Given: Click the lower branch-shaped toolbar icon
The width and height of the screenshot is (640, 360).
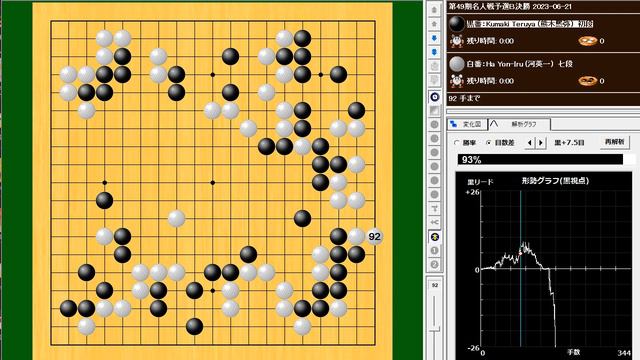Looking at the screenshot, I should (x=435, y=222).
